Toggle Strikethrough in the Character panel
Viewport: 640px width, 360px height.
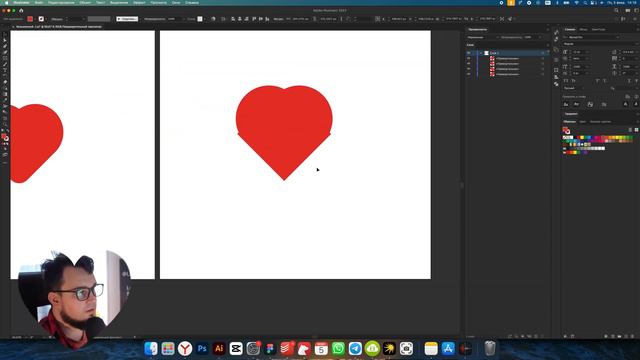click(x=636, y=81)
